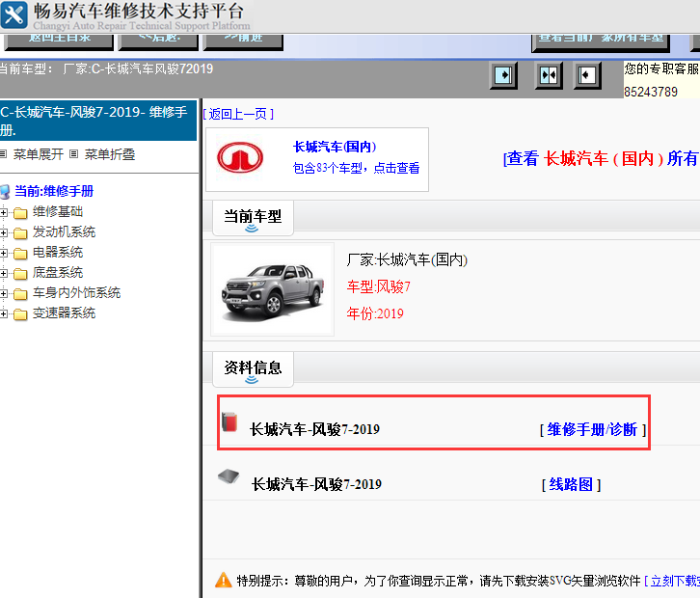Click the 您的专职客服 label
Screen dimensions: 700x598
661,68
